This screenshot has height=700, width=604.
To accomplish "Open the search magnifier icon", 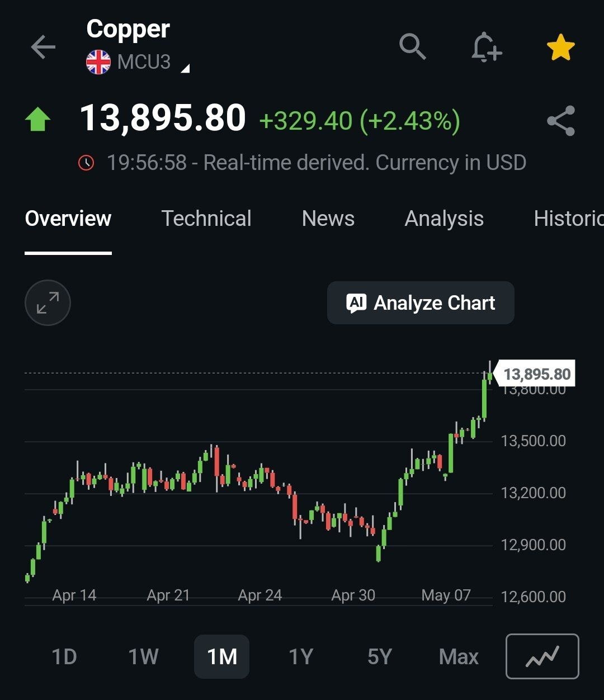I will pyautogui.click(x=413, y=46).
